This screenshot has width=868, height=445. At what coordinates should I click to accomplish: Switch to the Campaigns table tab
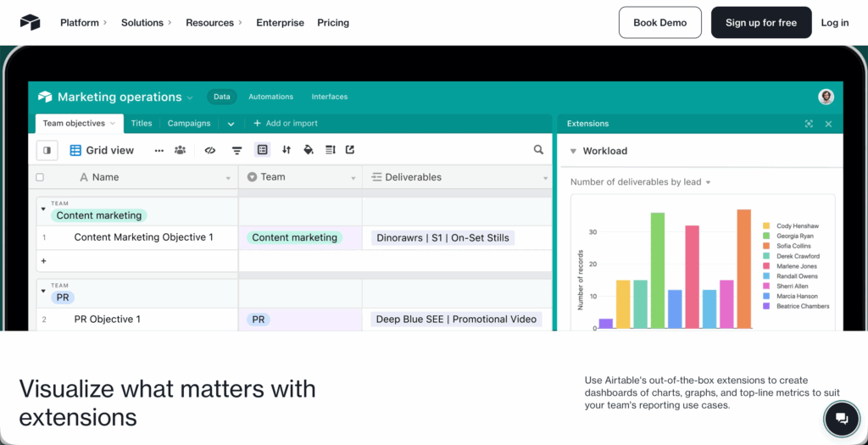pos(188,124)
